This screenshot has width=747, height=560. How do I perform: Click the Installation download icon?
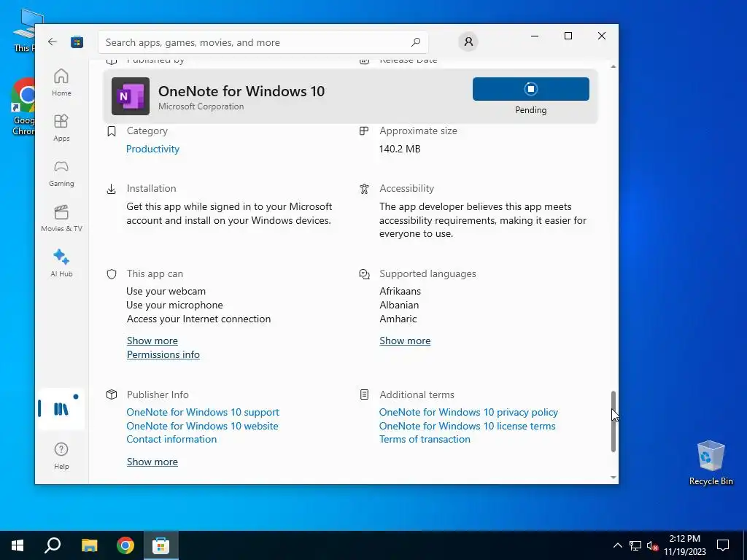[x=112, y=189]
